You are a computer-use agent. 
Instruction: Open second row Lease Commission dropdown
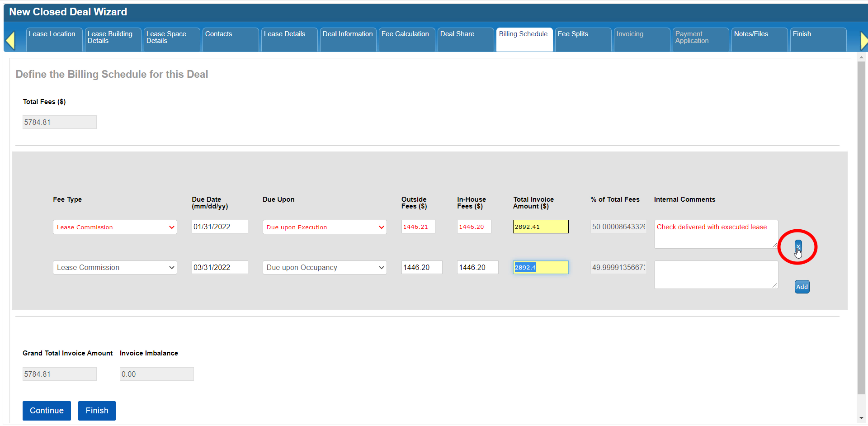coord(115,268)
